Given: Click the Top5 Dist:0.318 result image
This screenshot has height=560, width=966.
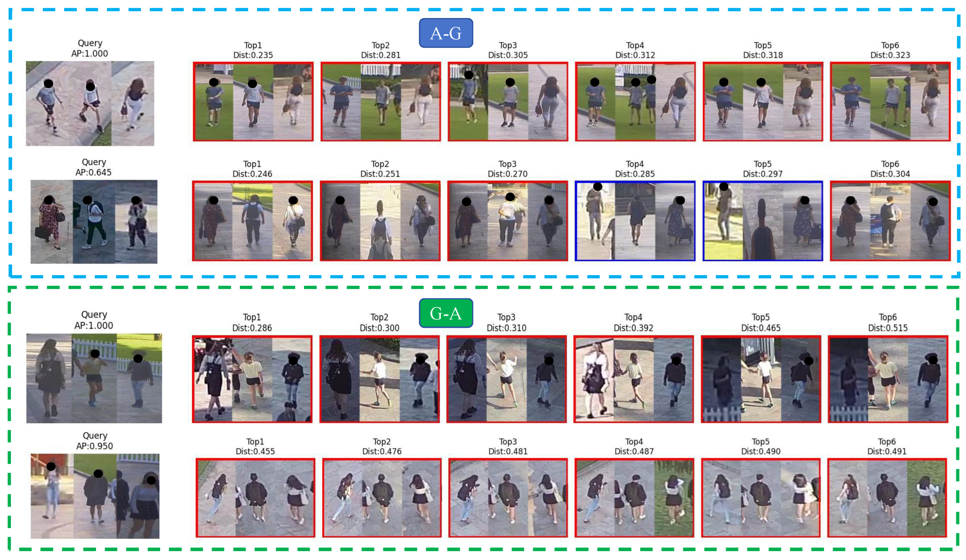Looking at the screenshot, I should tap(763, 101).
